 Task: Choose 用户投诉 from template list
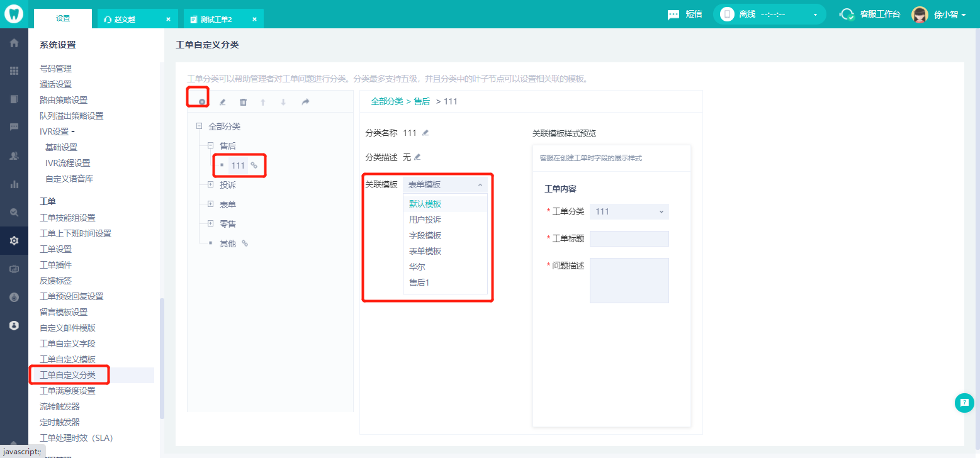click(445, 220)
